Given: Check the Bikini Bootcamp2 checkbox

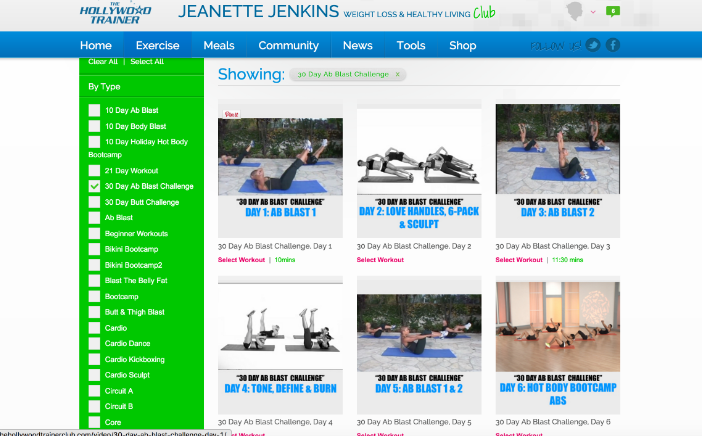Looking at the screenshot, I should pyautogui.click(x=94, y=265).
